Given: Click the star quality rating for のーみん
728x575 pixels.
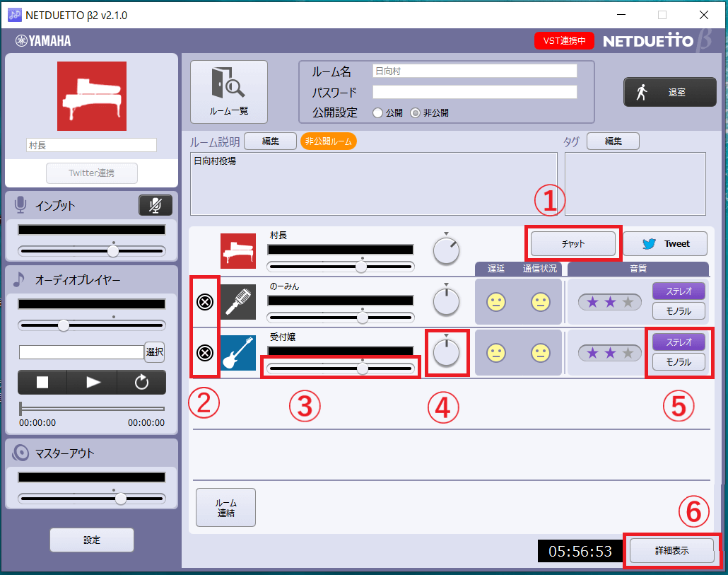Looking at the screenshot, I should click(610, 303).
